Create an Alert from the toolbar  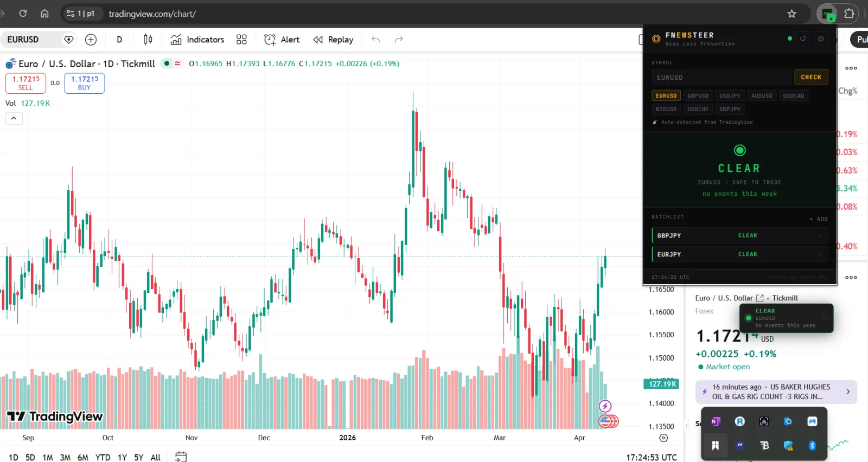282,40
